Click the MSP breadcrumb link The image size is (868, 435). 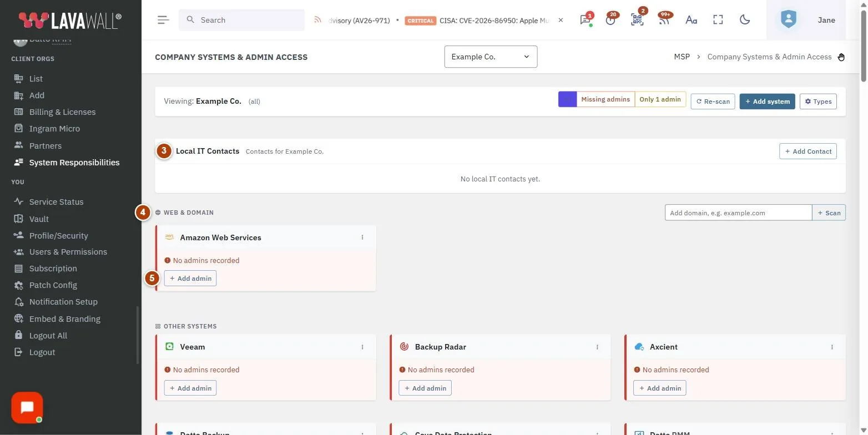click(x=682, y=57)
